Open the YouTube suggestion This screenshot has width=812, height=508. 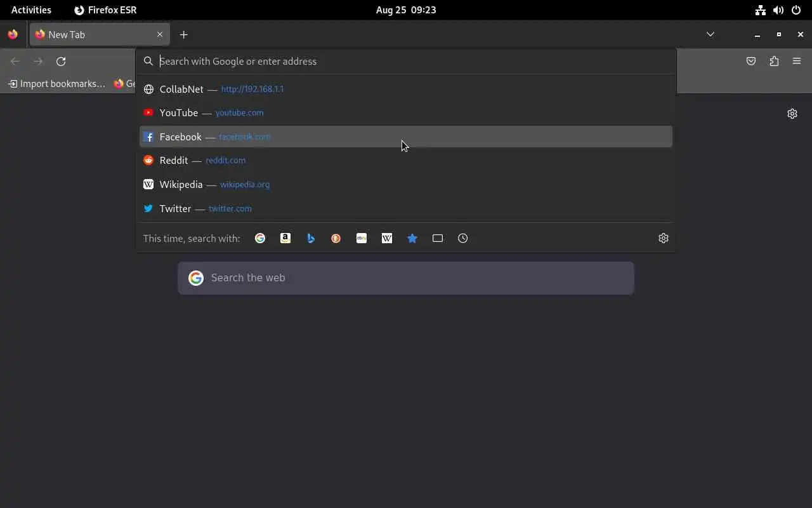point(406,112)
